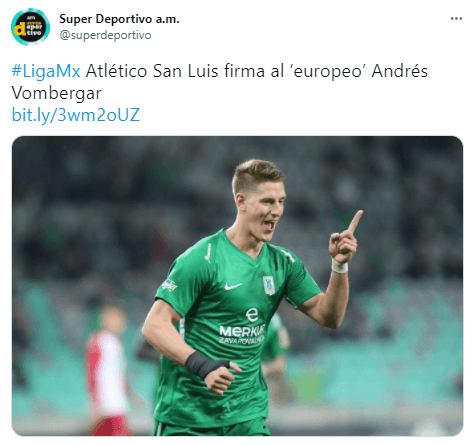Select the name 'Vombergar' in the tweet text

56,93
